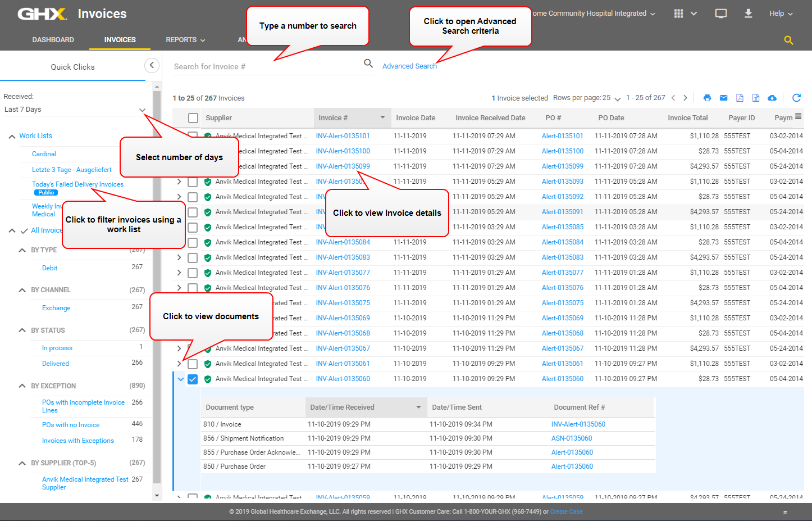Image resolution: width=812 pixels, height=521 pixels.
Task: Click the cloud download icon
Action: point(772,98)
